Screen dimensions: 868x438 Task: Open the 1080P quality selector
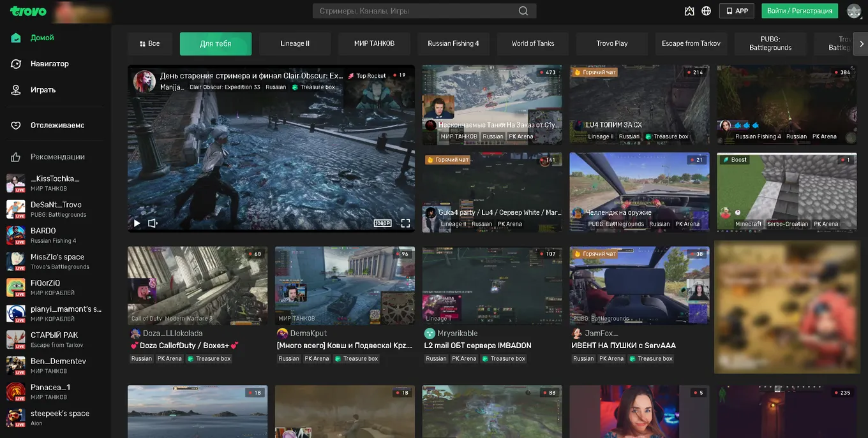pyautogui.click(x=382, y=223)
